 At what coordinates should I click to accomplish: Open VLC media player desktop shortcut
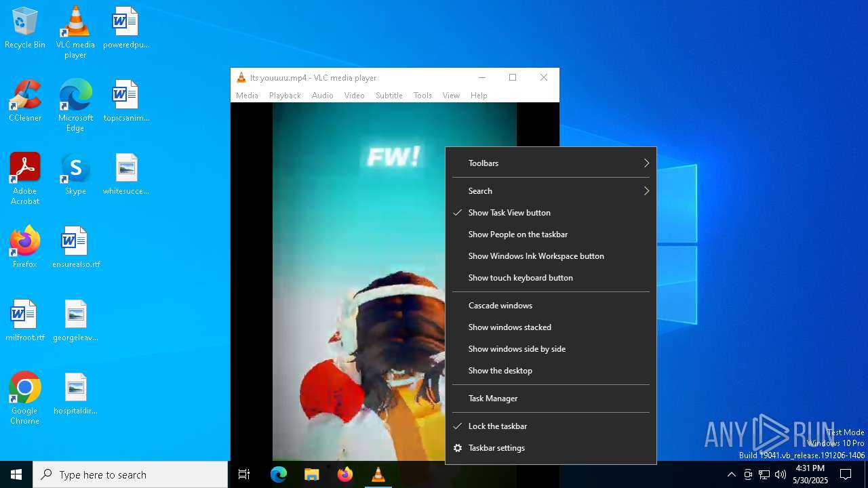[x=75, y=33]
